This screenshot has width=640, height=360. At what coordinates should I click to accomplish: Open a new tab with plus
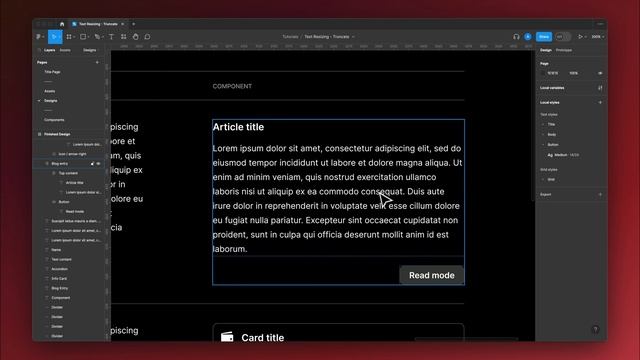coord(133,24)
